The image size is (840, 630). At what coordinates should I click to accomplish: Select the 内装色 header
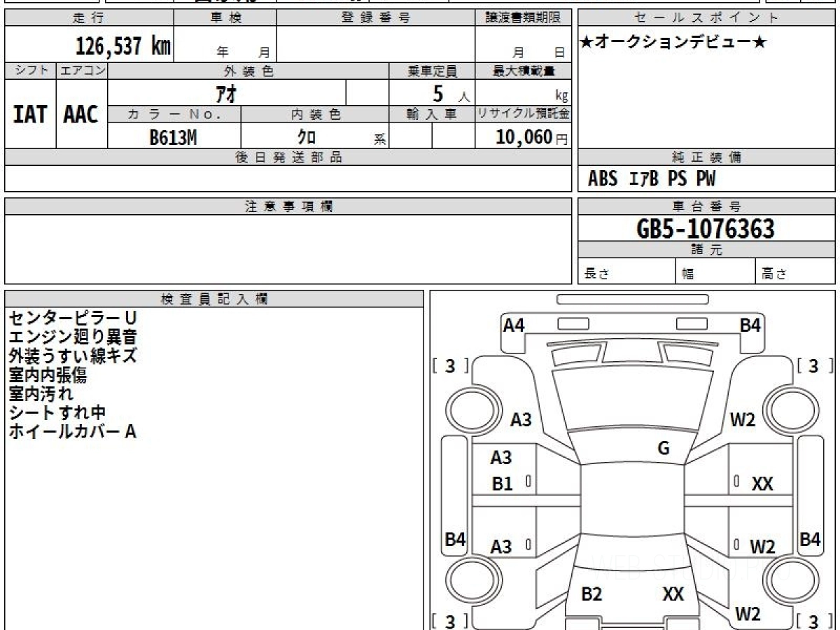(x=315, y=115)
